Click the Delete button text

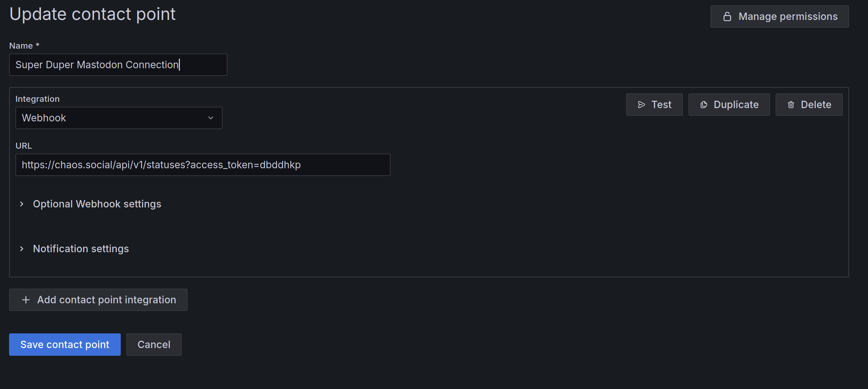point(816,105)
